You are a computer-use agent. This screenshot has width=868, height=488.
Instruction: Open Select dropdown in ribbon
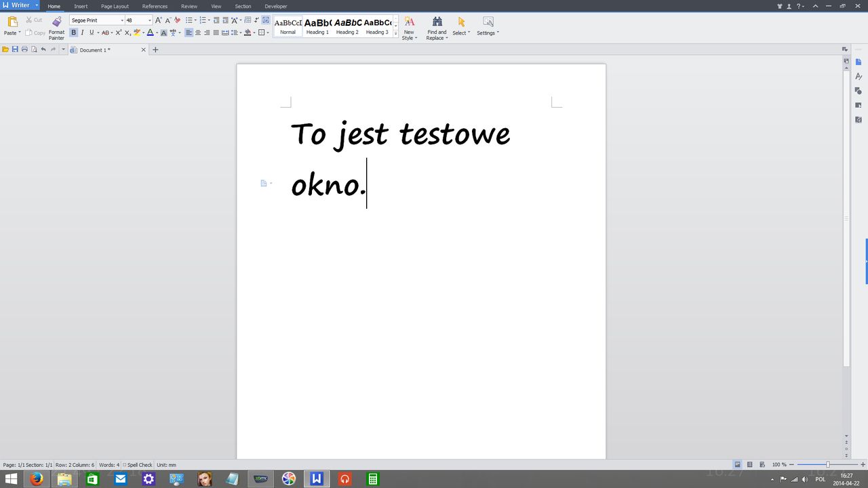pos(461,26)
